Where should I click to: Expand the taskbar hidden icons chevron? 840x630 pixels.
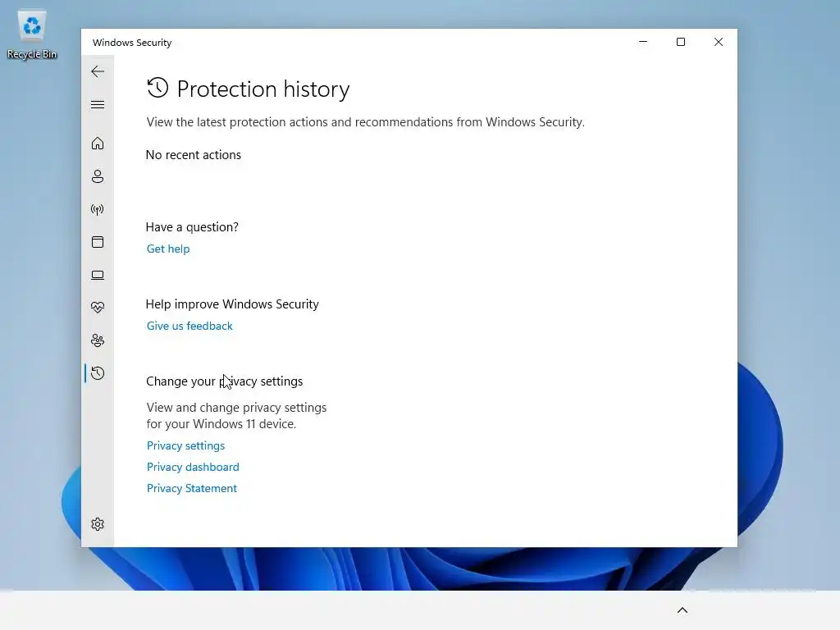click(x=682, y=610)
